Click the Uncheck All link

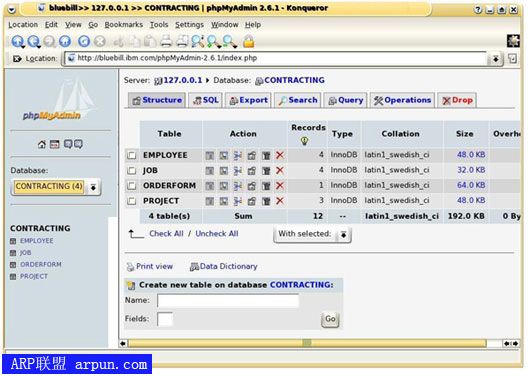[217, 234]
